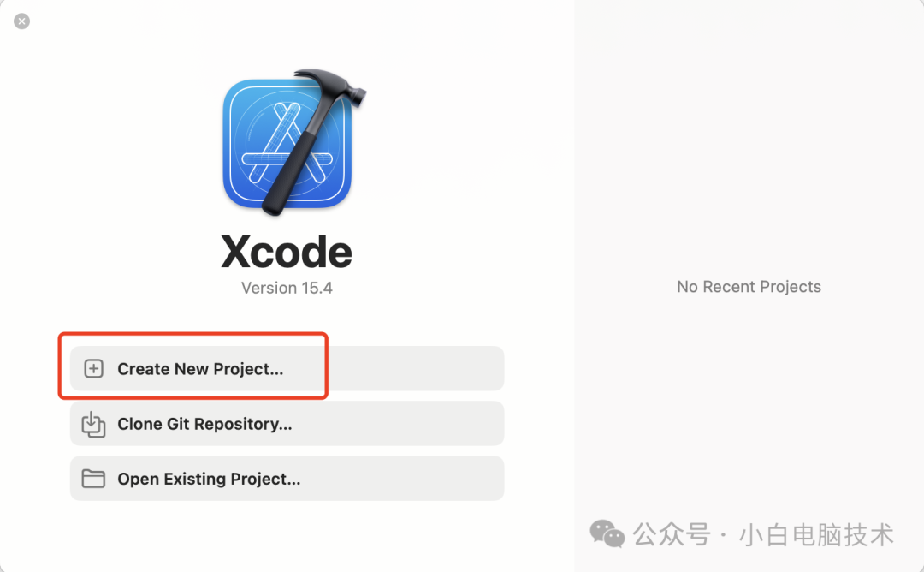Click the WeChat logo in the watermark
The image size is (924, 572).
click(607, 533)
